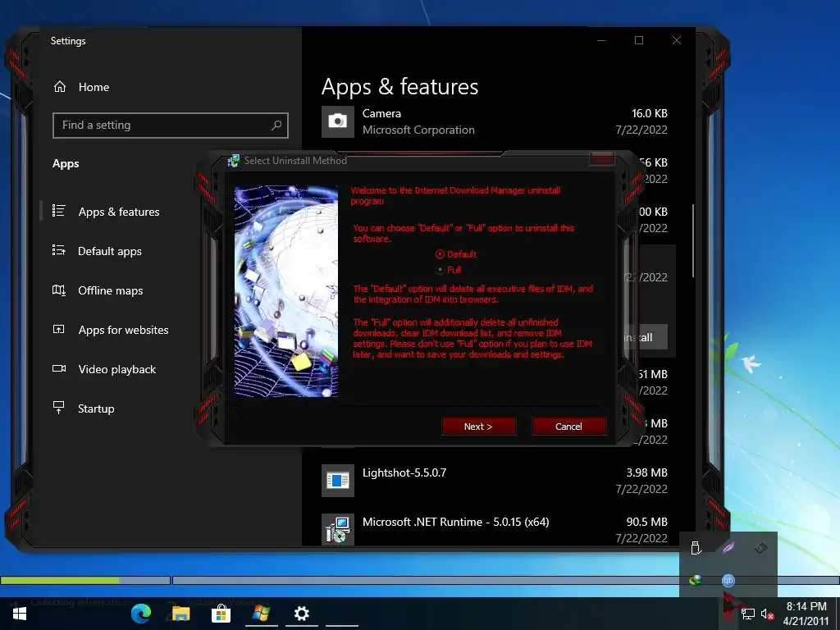Click the globe image in uninstall dialog
Viewport: 840px width, 630px height.
point(286,291)
